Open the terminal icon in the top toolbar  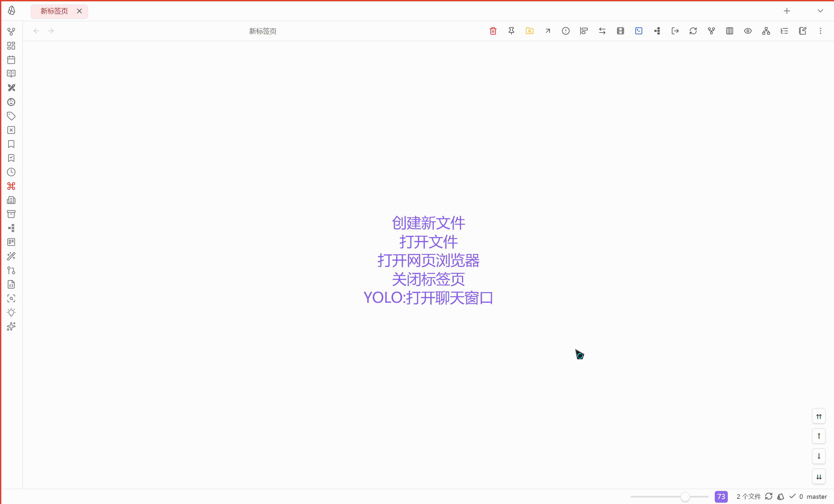point(639,31)
